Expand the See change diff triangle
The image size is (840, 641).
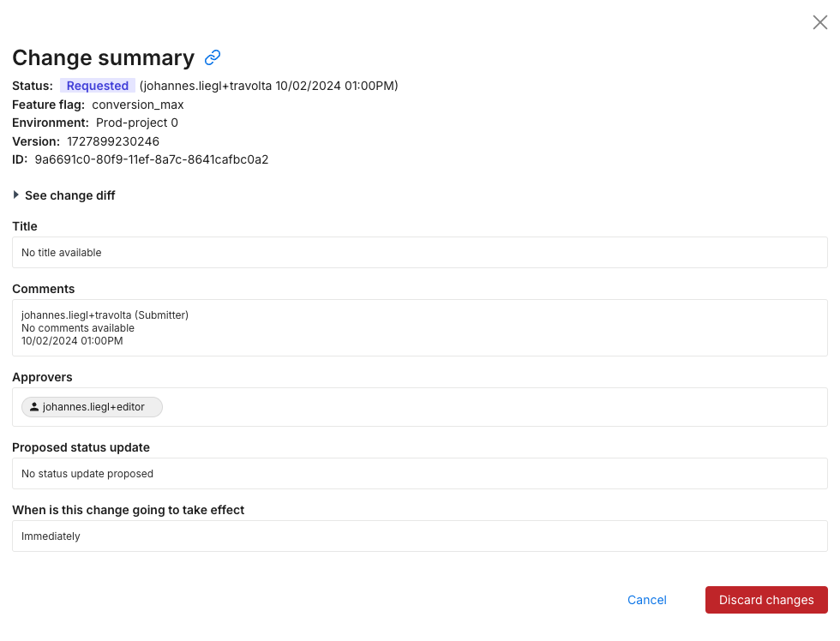click(16, 195)
